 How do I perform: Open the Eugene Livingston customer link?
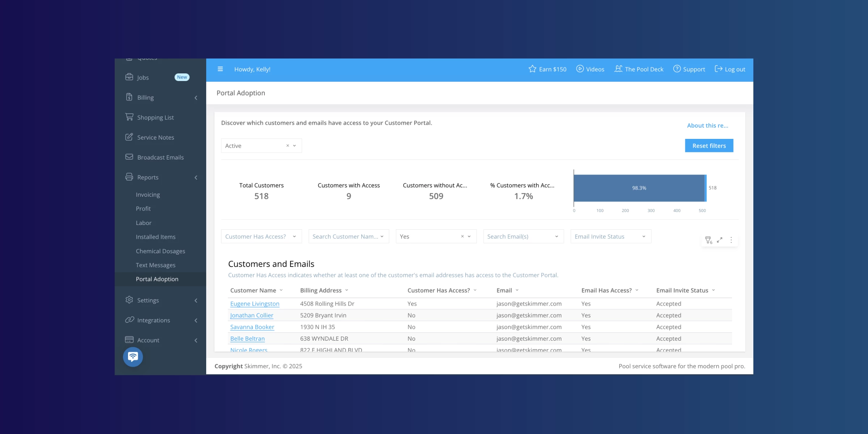tap(255, 304)
